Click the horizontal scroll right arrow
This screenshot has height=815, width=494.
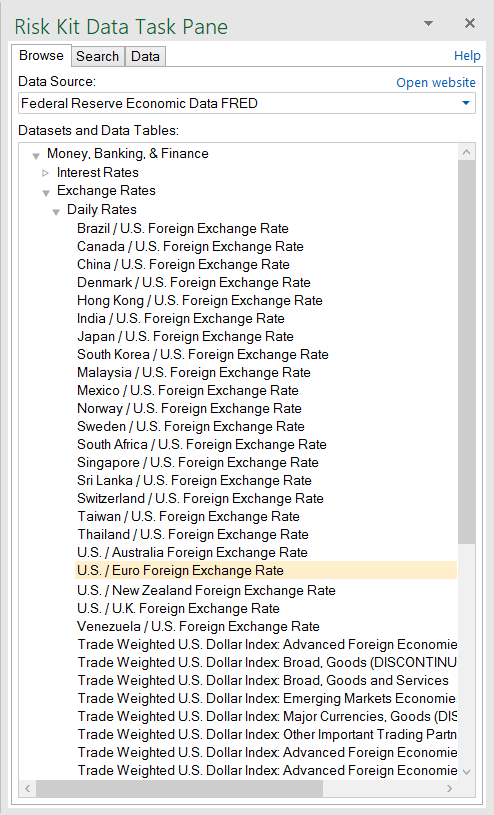[450, 788]
